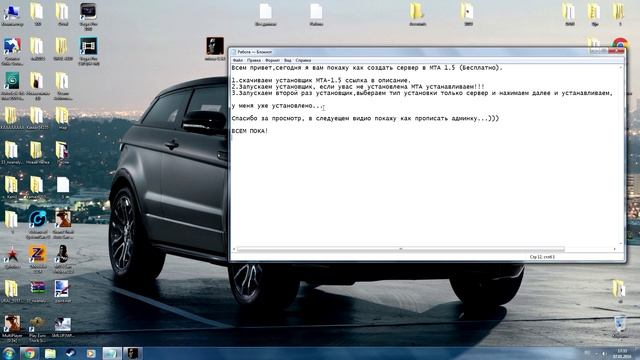Select the film-strip Vegas Pro shortcut icon
The width and height of the screenshot is (640, 360).
(x=88, y=51)
